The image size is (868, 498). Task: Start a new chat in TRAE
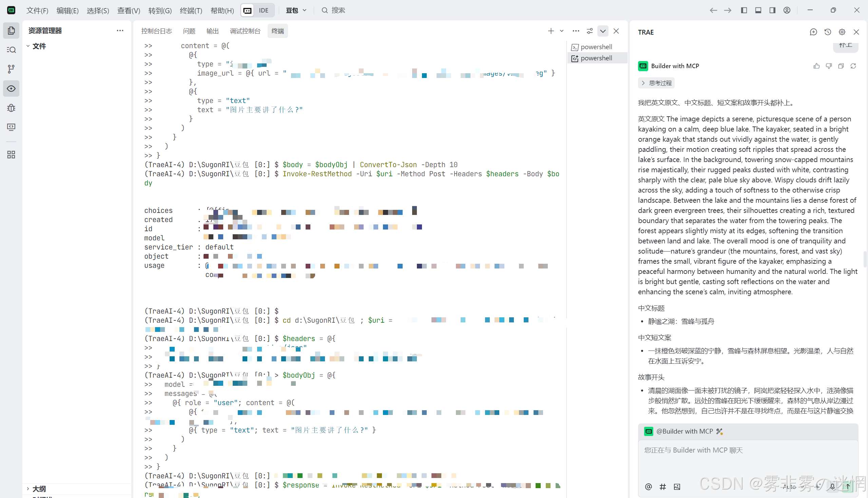pos(813,32)
